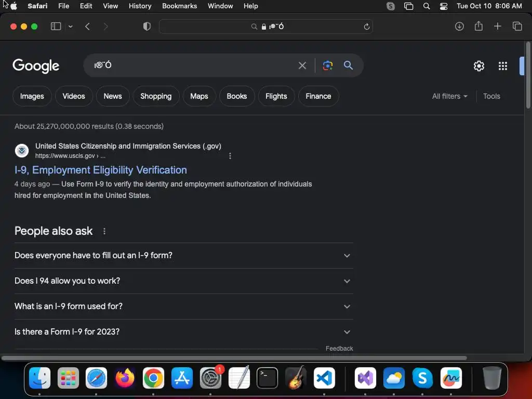Open I-9, Employment Eligibility Verification result
532x399 pixels.
[101, 170]
